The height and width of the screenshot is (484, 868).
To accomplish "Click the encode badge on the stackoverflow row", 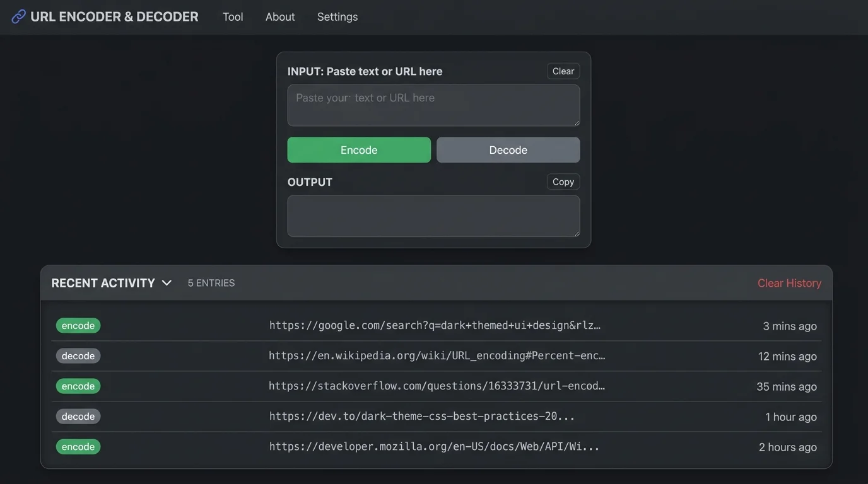I will pos(78,386).
